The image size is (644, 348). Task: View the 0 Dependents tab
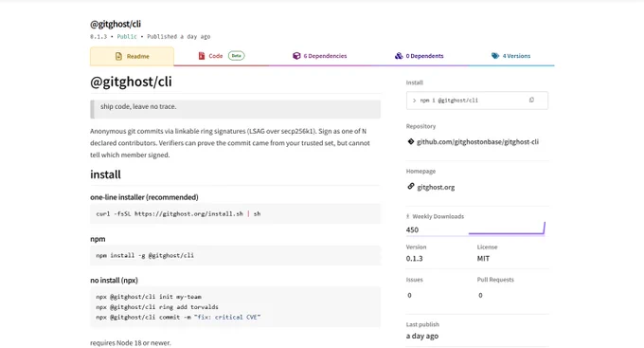point(420,56)
